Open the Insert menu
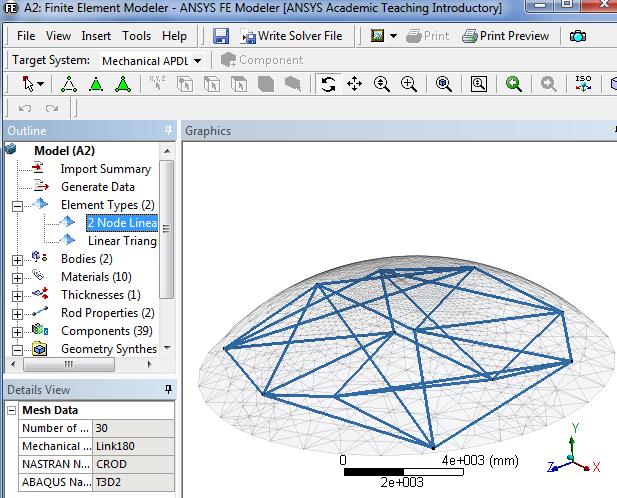The height and width of the screenshot is (498, 617). pyautogui.click(x=96, y=36)
